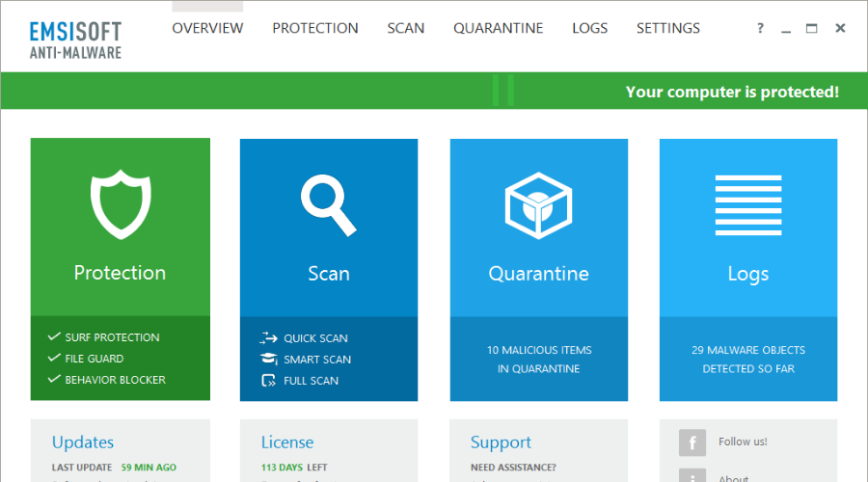
Task: Open Behavior Blocker settings
Action: [115, 380]
